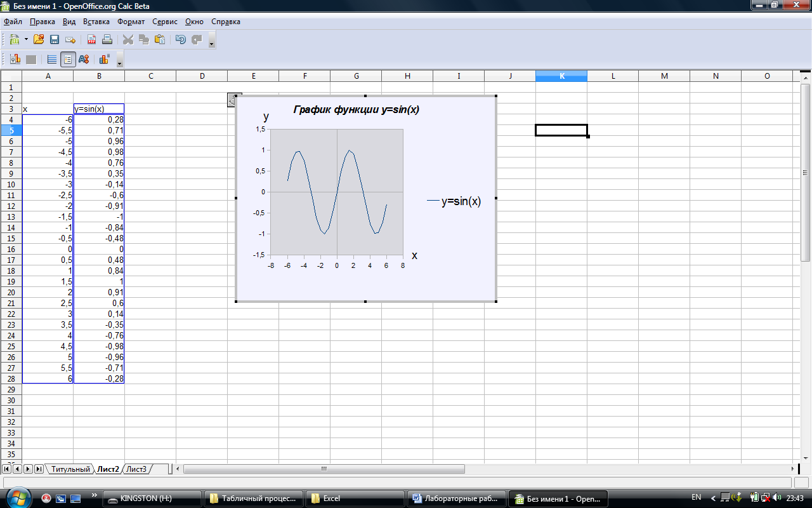Export directly as PDF icon

(x=91, y=39)
